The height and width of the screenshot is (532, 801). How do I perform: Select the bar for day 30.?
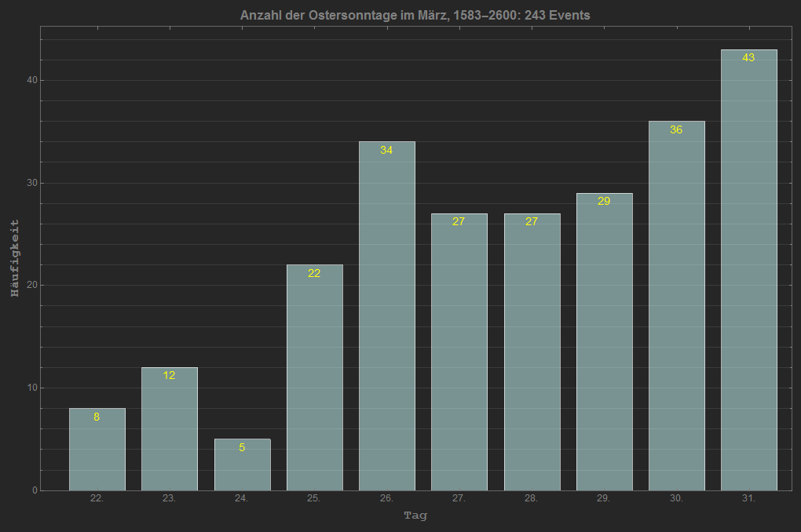677,306
